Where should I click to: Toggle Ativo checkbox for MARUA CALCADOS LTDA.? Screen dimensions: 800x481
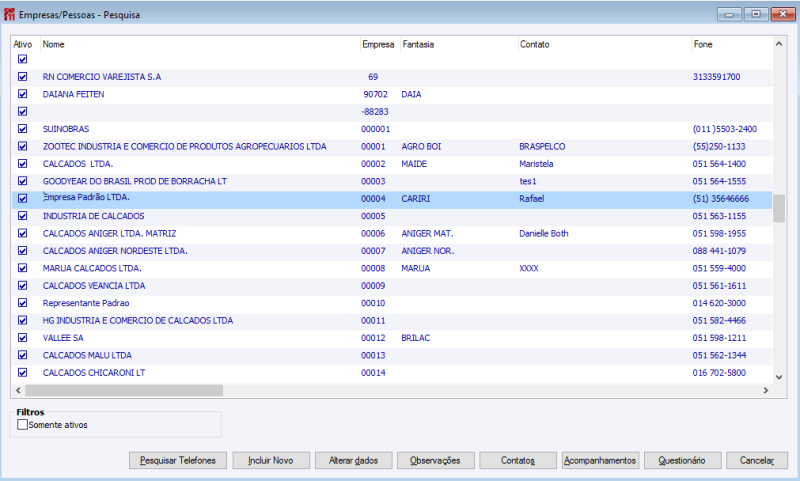pyautogui.click(x=22, y=268)
